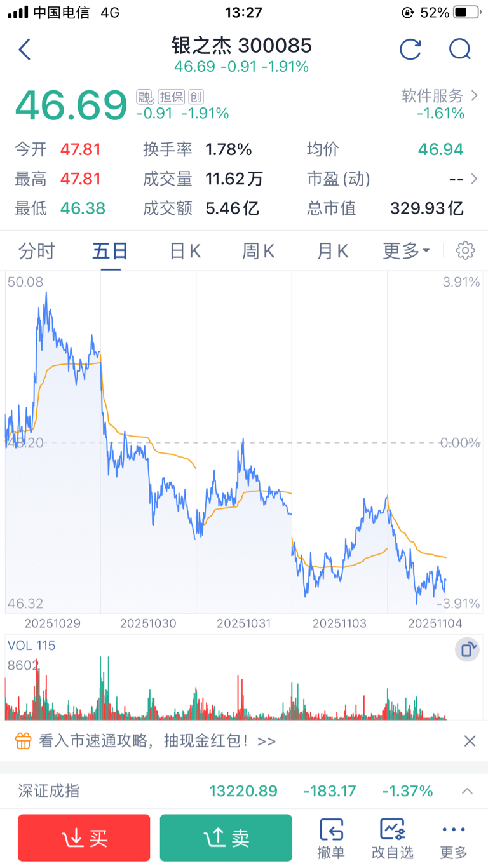Open chart settings gear icon
Viewport: 488px width, 868px height.
465,251
